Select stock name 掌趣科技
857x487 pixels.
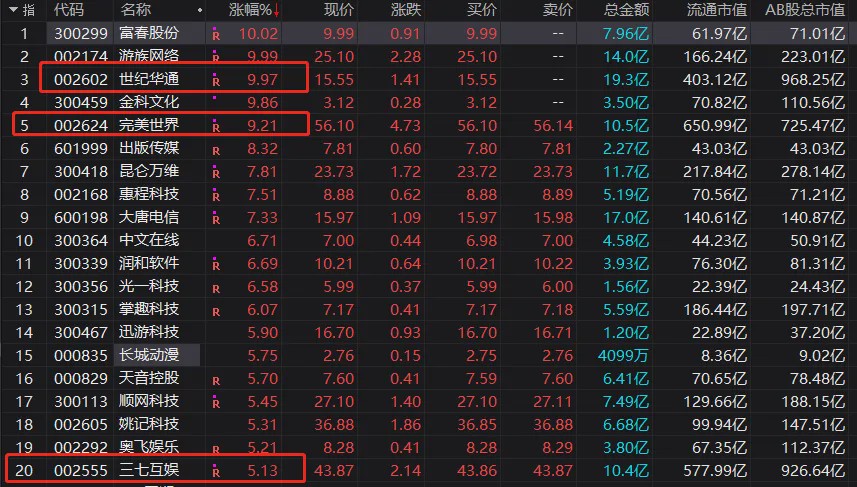[x=149, y=309]
